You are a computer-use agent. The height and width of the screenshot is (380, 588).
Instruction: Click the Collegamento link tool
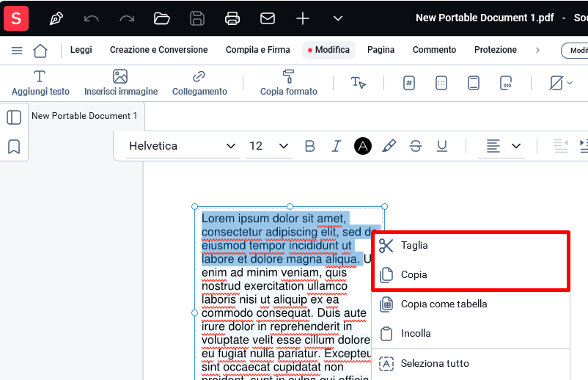coord(199,83)
